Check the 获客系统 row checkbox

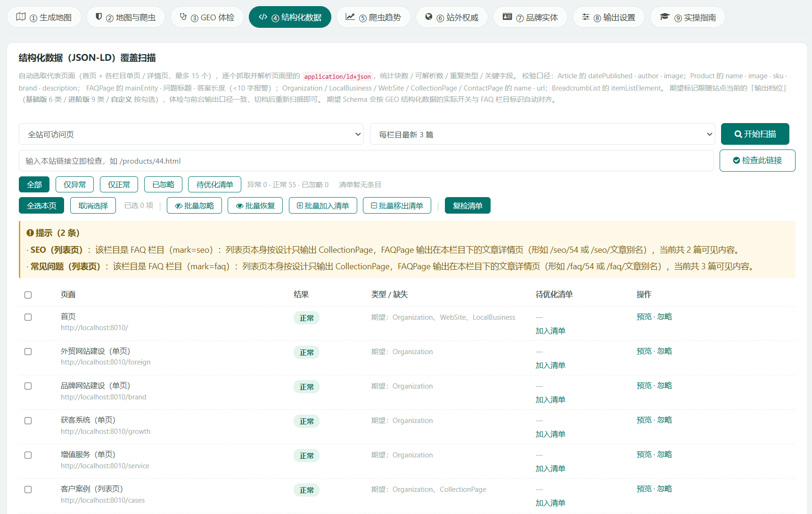(x=28, y=420)
